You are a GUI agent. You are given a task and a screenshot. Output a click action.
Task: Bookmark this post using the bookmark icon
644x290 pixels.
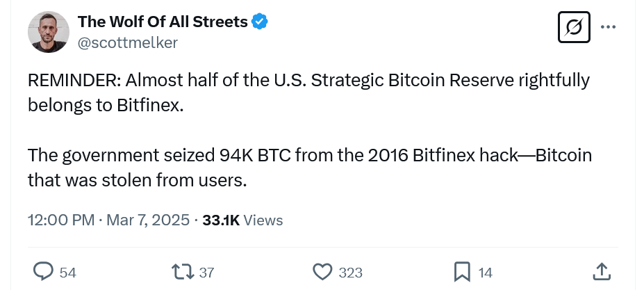click(x=463, y=272)
